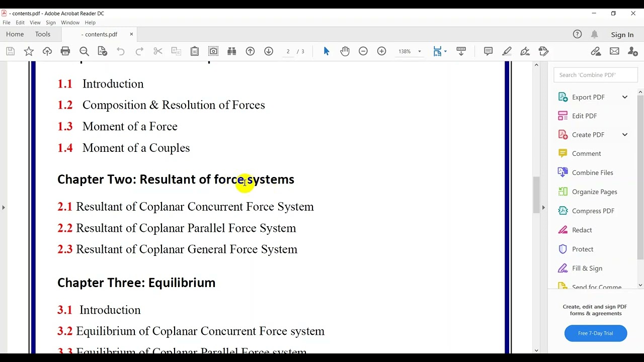Click document scrollbar down arrow
This screenshot has width=644, height=362.
(536, 350)
